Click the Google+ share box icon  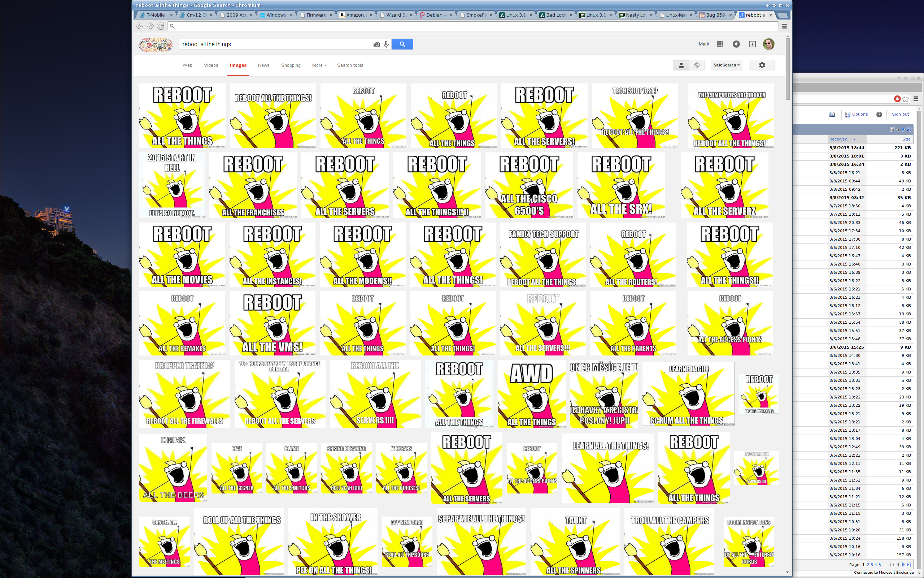(x=752, y=44)
